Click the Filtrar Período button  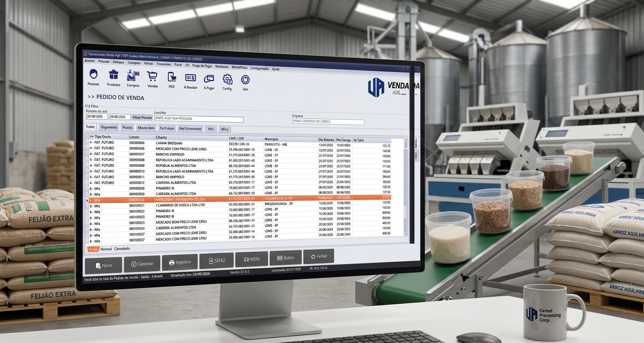(142, 118)
